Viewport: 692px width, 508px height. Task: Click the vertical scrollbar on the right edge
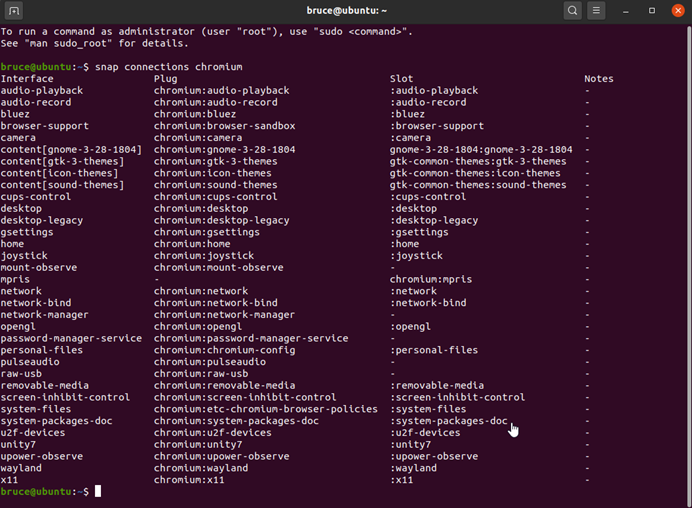[x=689, y=265]
